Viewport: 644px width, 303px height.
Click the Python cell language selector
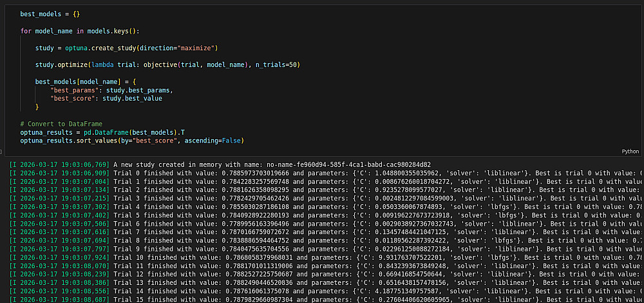point(630,151)
